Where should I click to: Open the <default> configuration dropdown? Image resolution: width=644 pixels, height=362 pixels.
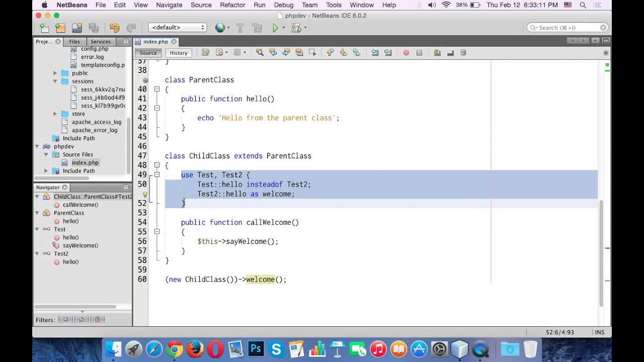click(178, 28)
